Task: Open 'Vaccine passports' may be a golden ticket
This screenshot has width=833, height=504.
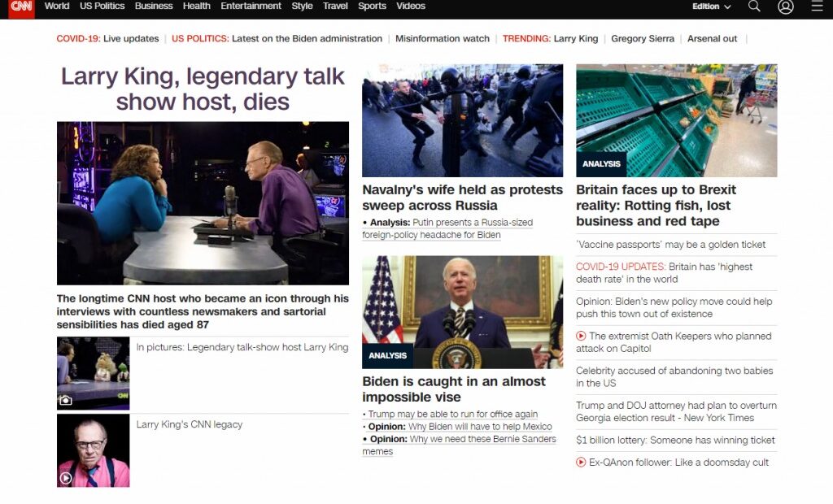Action: pyautogui.click(x=671, y=245)
